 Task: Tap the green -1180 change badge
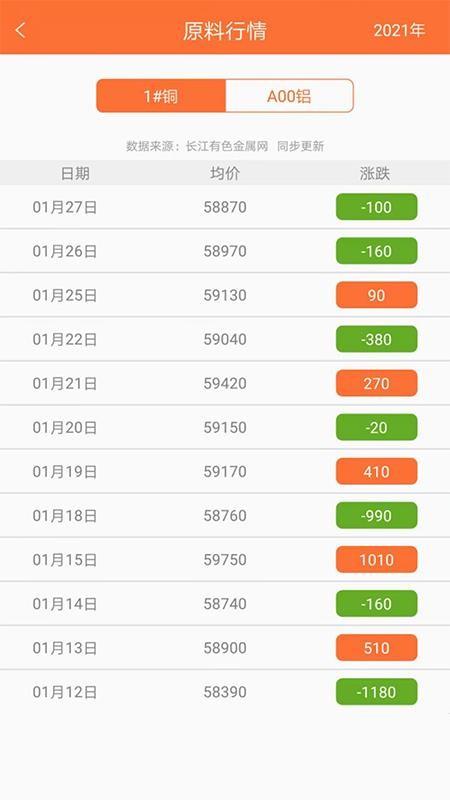377,692
